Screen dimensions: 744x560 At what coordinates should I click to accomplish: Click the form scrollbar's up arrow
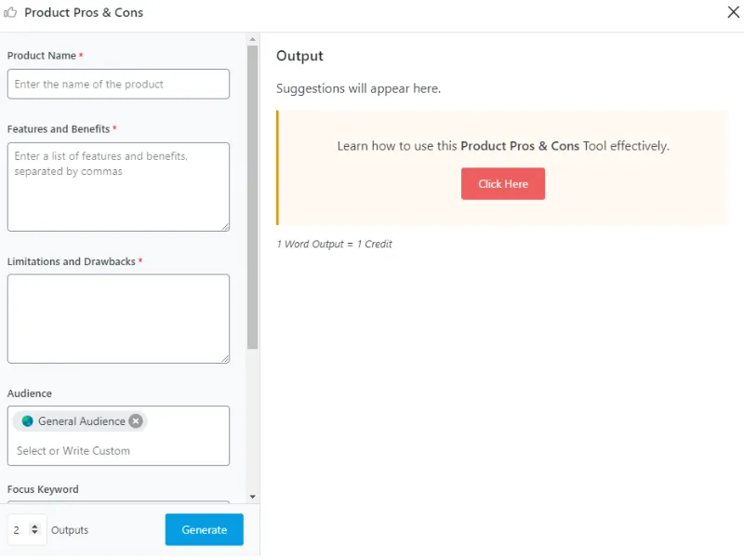(x=252, y=39)
